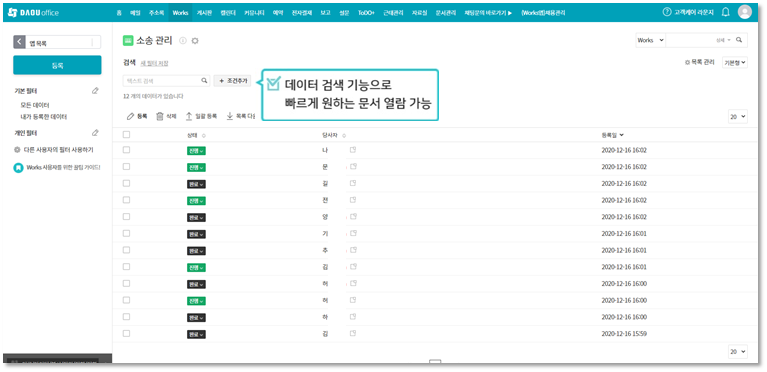Check the 길 row checkbox
The width and height of the screenshot is (767, 372).
tap(126, 183)
